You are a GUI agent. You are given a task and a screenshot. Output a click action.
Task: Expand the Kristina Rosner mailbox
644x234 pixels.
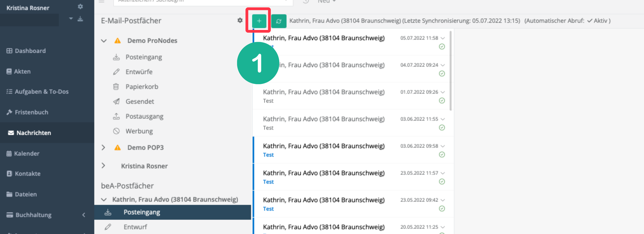pyautogui.click(x=103, y=166)
